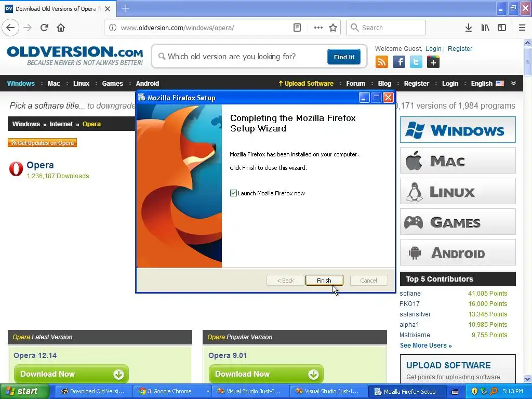The image size is (532, 399).
Task: Open page actions three-dot menu
Action: pos(318,28)
